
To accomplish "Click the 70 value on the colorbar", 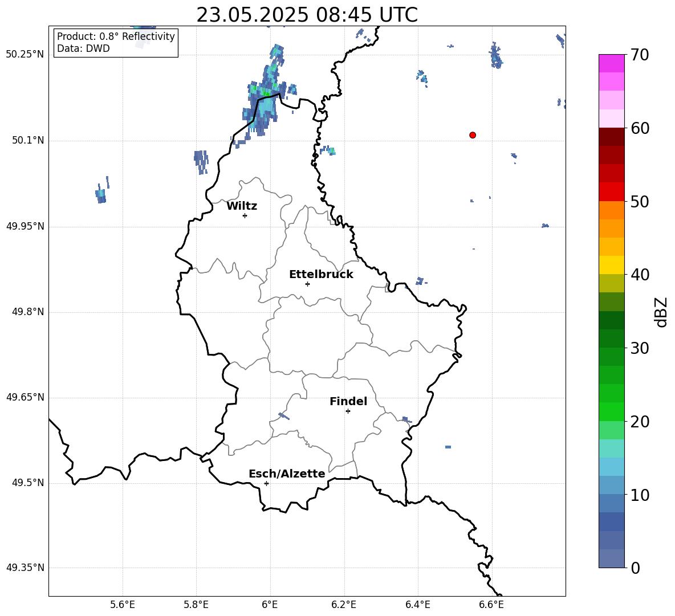I will click(640, 55).
